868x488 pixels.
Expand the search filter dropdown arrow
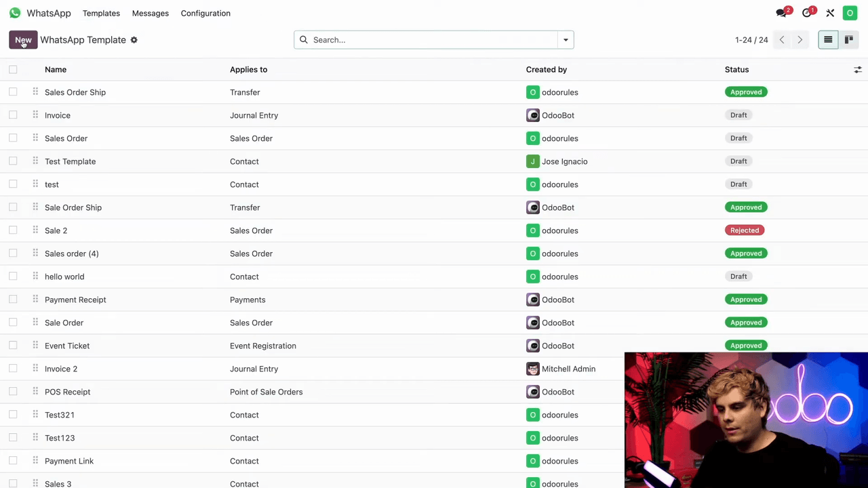[x=566, y=40]
